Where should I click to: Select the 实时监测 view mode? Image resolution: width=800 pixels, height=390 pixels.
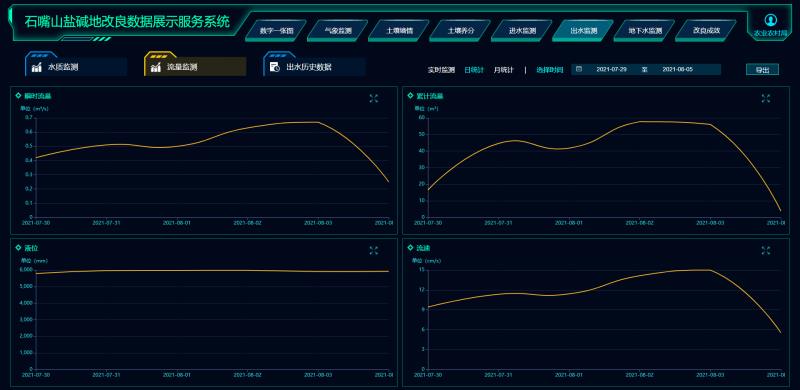441,70
